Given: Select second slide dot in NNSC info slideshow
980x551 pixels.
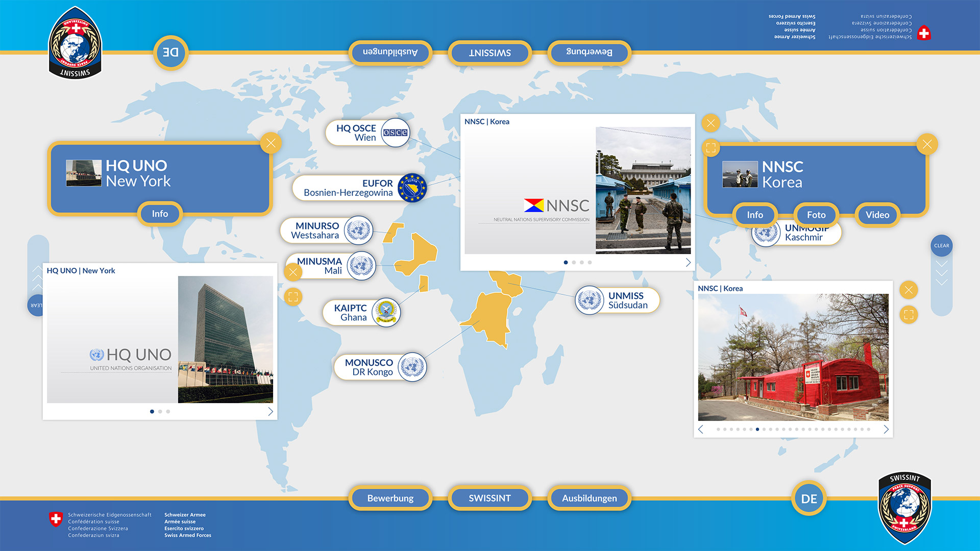Looking at the screenshot, I should 574,262.
